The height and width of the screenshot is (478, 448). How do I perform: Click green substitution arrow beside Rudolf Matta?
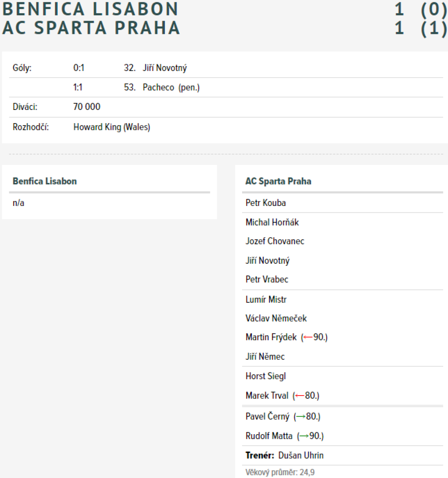click(304, 436)
